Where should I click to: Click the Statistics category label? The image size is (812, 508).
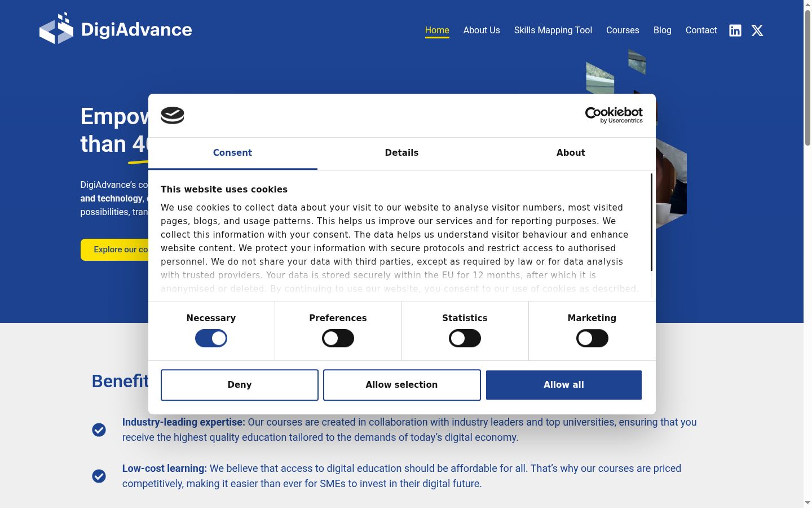click(465, 318)
